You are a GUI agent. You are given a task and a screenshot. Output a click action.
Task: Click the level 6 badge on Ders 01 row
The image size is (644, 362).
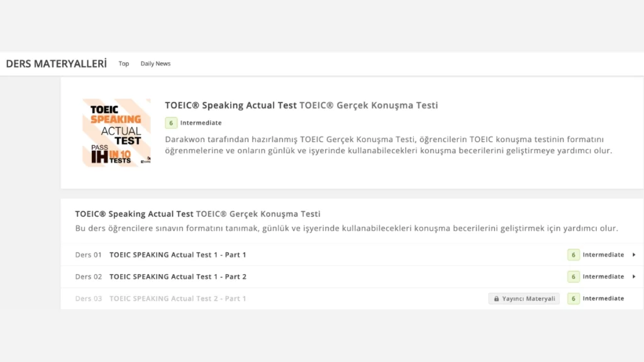(x=574, y=255)
